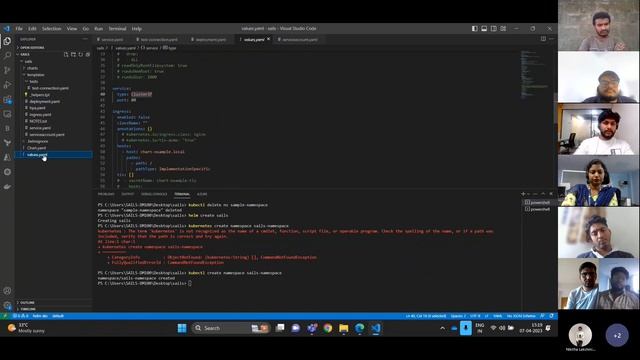
Task: Create a new file in Explorer
Action: click(66, 54)
